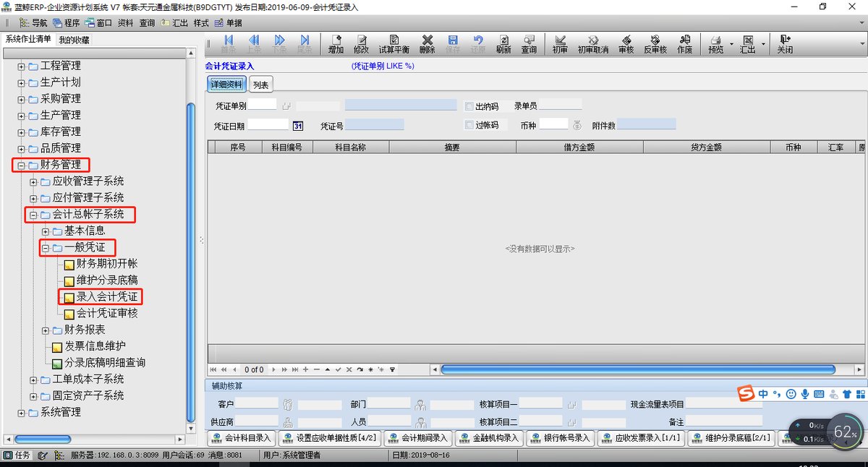Click the 保存 (Save) toolbar icon
The image size is (868, 467).
pos(453,44)
